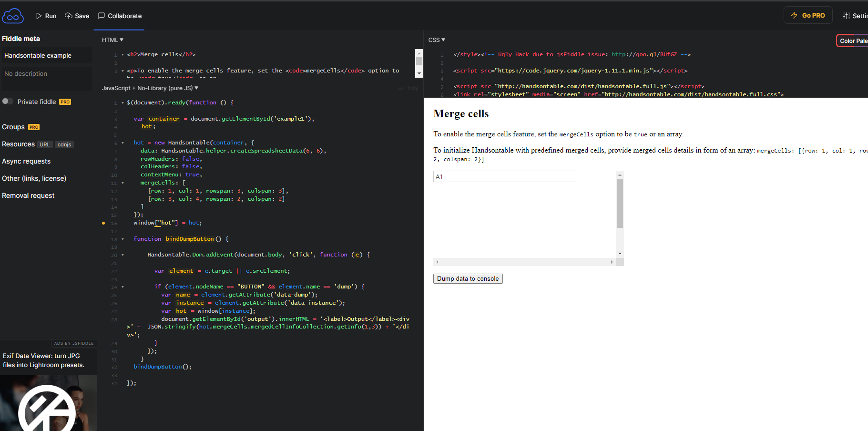Viewport: 868px width, 431px height.
Task: Open the Color Palette button
Action: point(853,41)
